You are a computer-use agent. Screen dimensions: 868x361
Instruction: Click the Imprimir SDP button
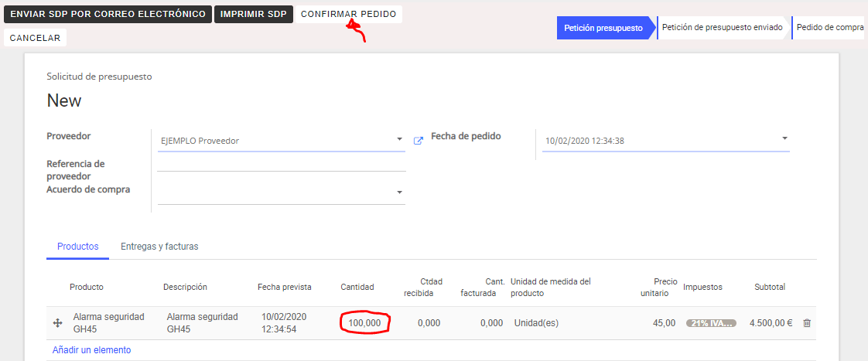pyautogui.click(x=254, y=15)
